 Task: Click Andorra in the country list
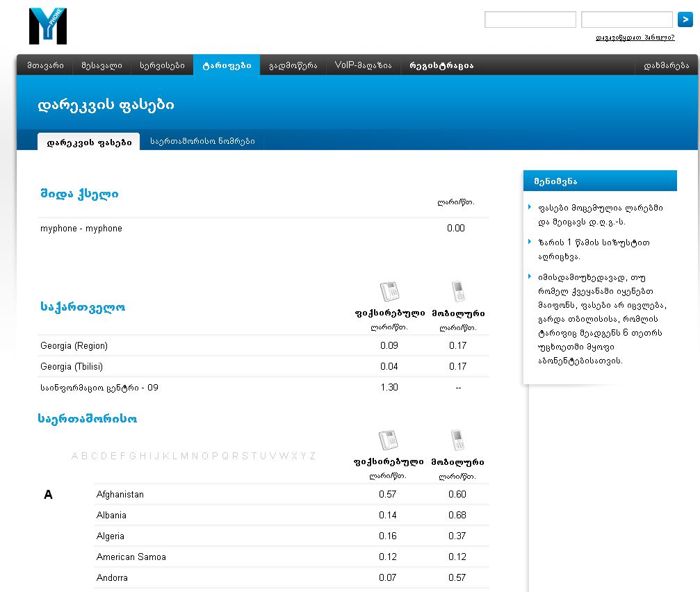[x=112, y=577]
